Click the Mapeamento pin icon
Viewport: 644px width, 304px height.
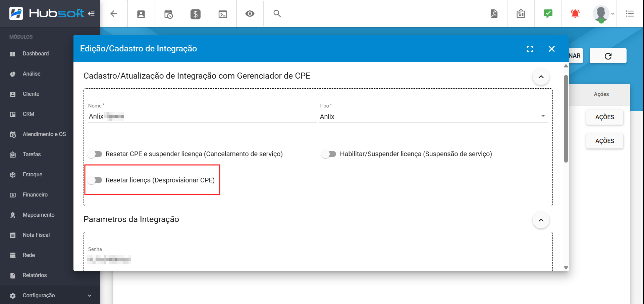click(13, 215)
